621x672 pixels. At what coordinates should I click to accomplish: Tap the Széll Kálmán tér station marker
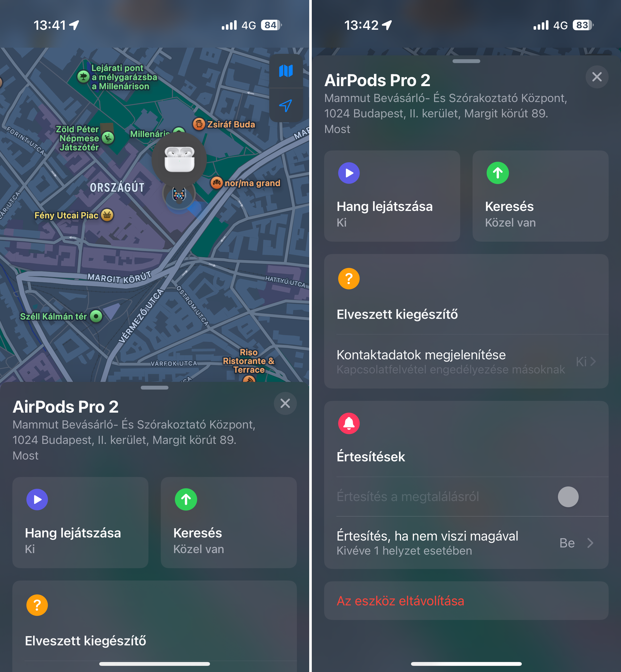click(x=96, y=316)
